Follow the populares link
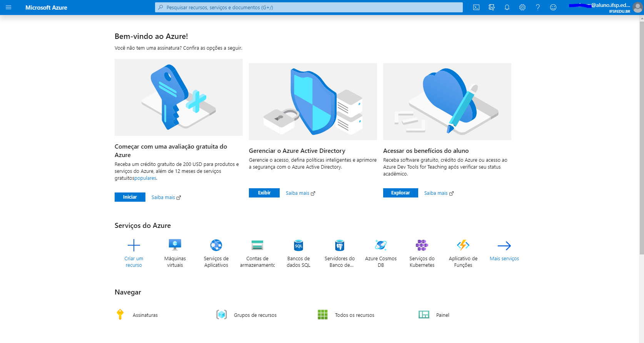Image resolution: width=644 pixels, height=343 pixels. point(145,178)
